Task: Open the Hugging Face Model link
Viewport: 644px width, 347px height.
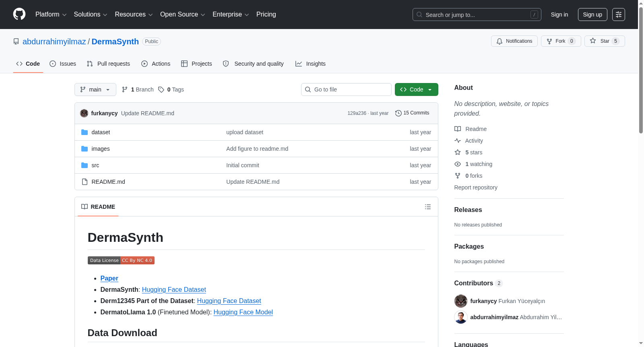Action: click(x=243, y=312)
